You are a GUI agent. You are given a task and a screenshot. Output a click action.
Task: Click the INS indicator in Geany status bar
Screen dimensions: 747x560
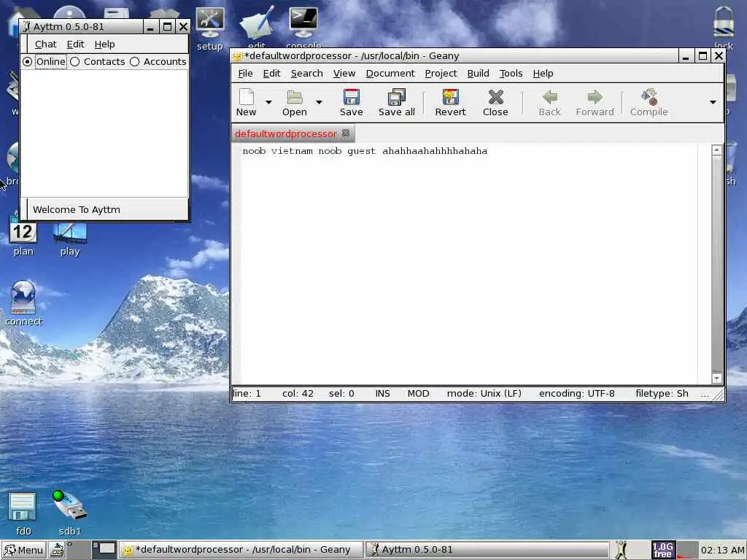[x=382, y=394]
